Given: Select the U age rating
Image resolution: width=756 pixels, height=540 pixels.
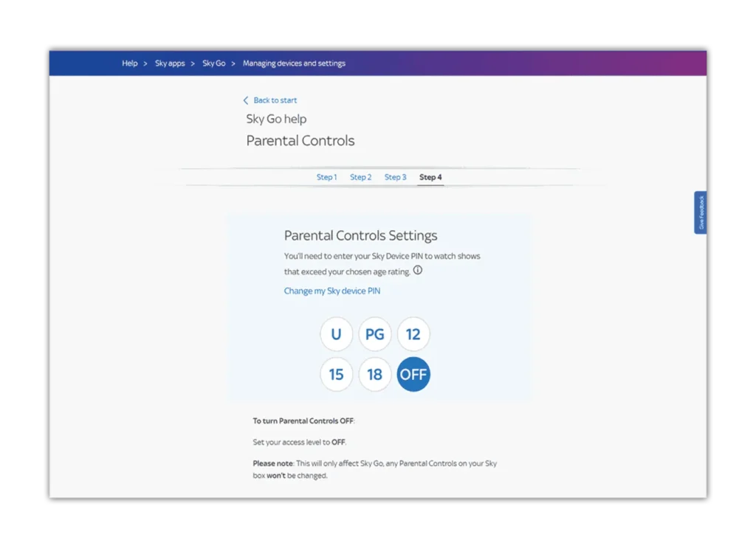Looking at the screenshot, I should (336, 334).
